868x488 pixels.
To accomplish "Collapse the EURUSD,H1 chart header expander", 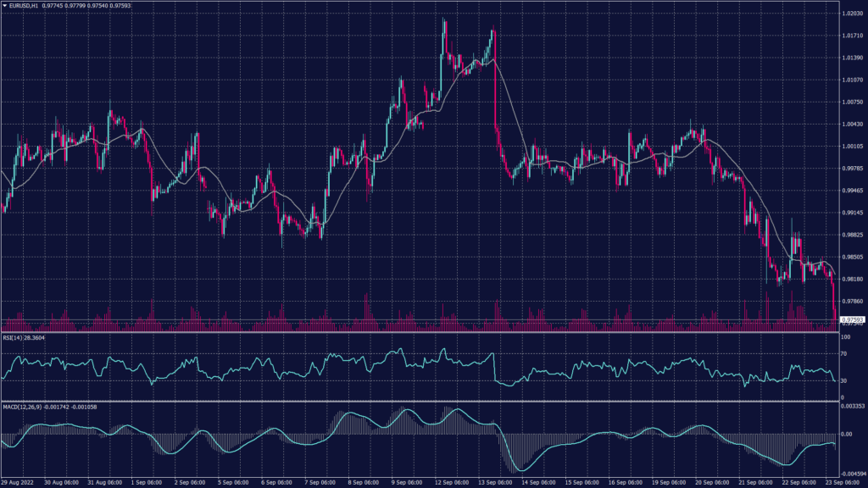I will (7, 4).
